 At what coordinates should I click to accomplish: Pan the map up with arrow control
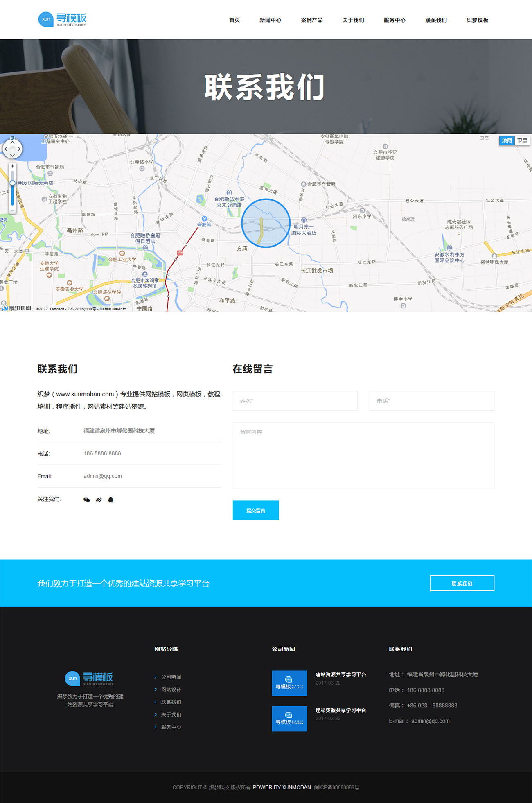[12, 143]
